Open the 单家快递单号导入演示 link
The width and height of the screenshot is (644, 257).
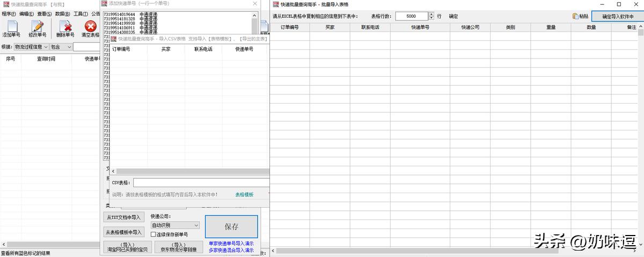pyautogui.click(x=231, y=244)
